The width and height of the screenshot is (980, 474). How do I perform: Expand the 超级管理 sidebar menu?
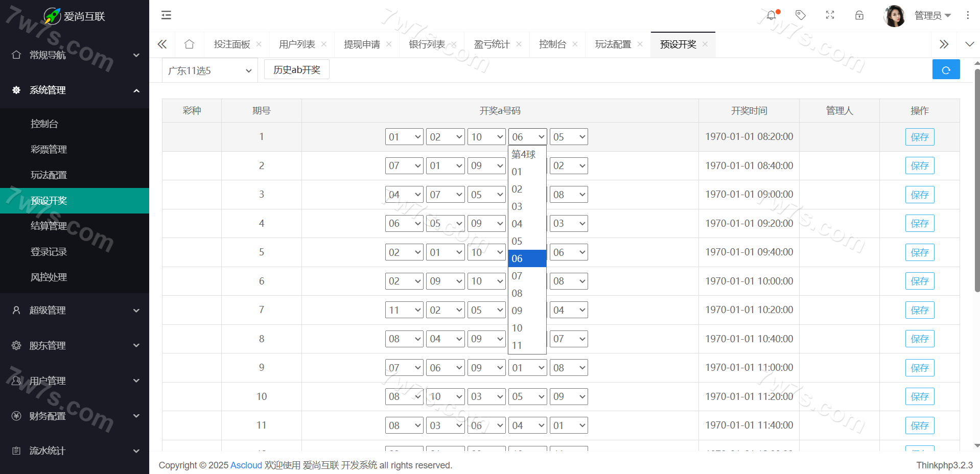pyautogui.click(x=75, y=310)
